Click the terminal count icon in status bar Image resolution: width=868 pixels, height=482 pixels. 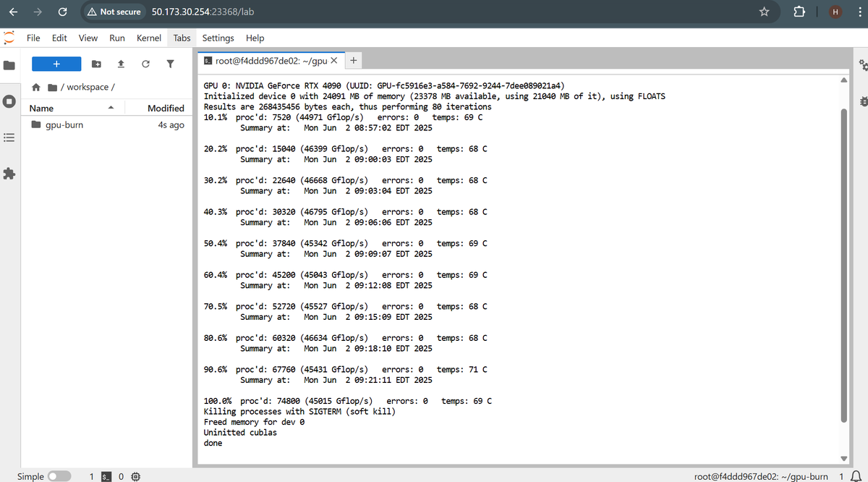[106, 476]
